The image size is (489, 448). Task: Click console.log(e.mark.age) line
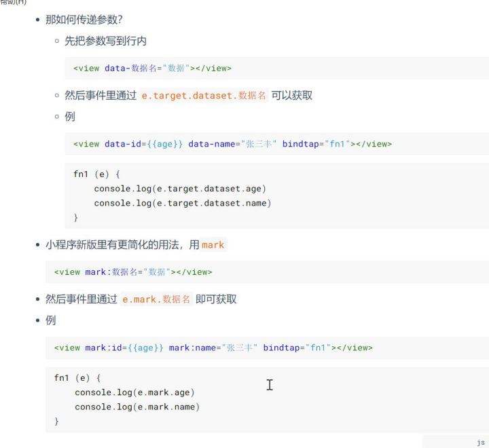click(134, 392)
